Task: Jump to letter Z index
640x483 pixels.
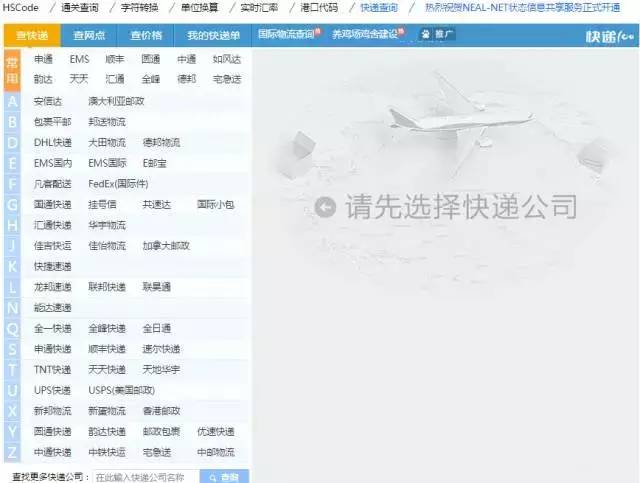Action: (x=12, y=452)
